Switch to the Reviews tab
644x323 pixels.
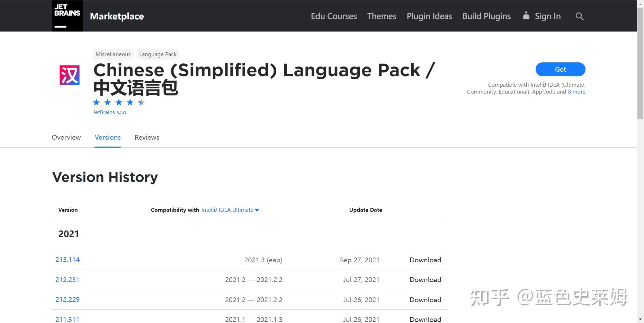pos(147,137)
